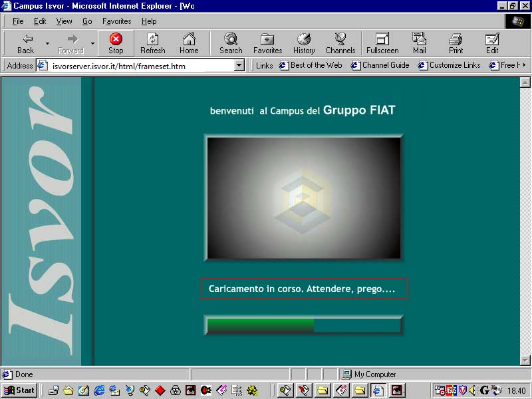The width and height of the screenshot is (532, 399).
Task: Click the three-circles quick launch icon
Action: (176, 390)
